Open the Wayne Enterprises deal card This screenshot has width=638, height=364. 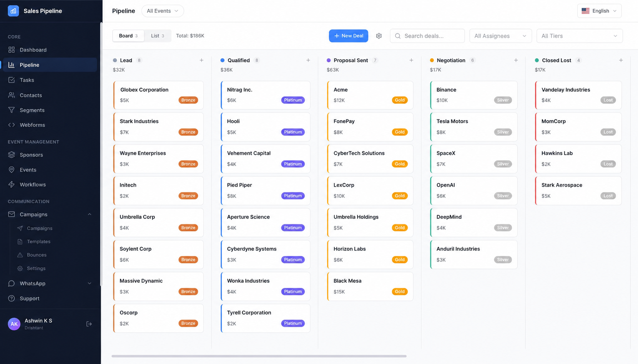158,159
